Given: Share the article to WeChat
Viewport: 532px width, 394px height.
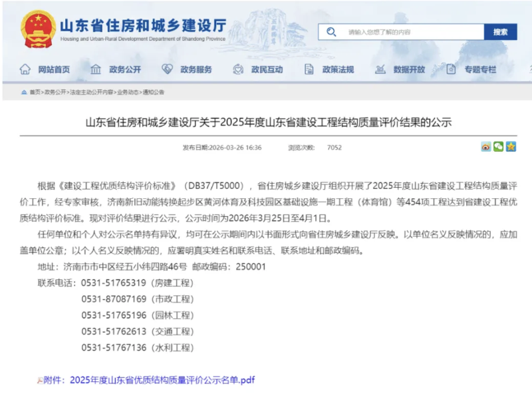Looking at the screenshot, I should 498,146.
